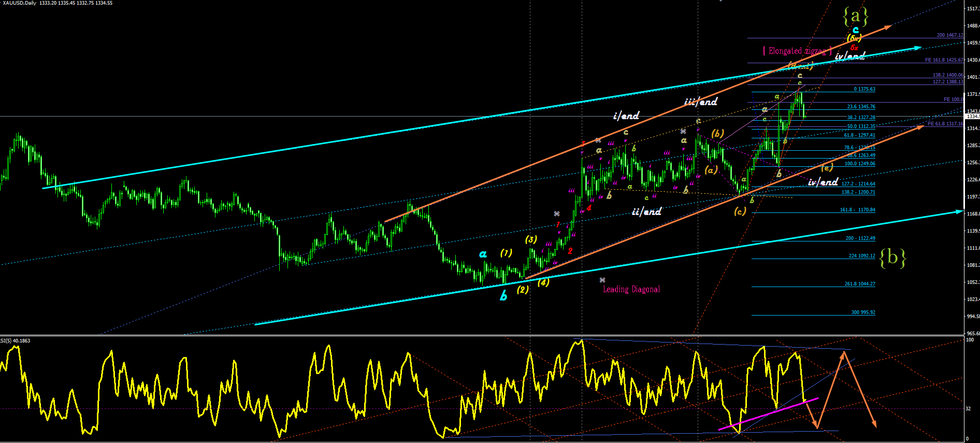Click the cyan 'a' wave label
This screenshot has height=443, width=980.
pyautogui.click(x=483, y=254)
